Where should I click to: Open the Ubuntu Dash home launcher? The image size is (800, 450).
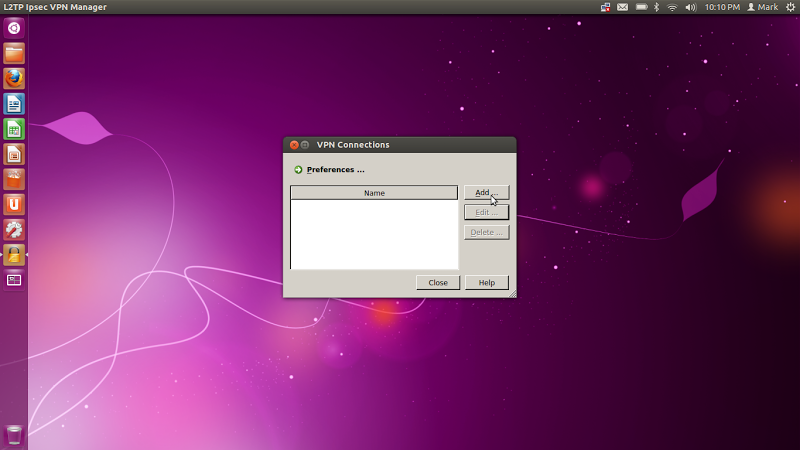point(14,28)
